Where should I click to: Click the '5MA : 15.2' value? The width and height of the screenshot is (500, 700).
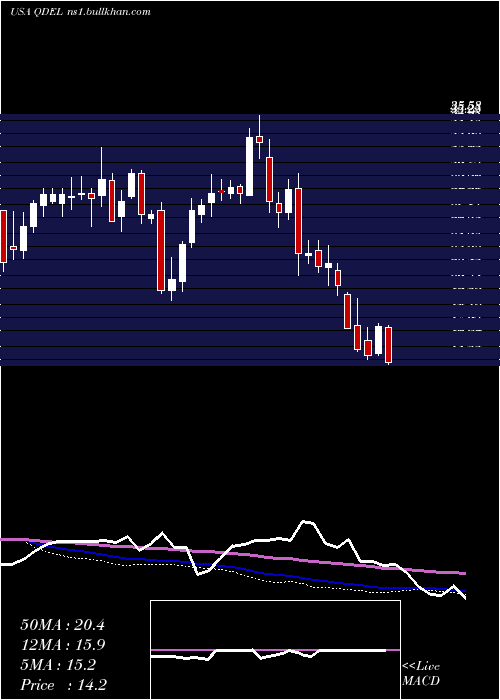58,665
